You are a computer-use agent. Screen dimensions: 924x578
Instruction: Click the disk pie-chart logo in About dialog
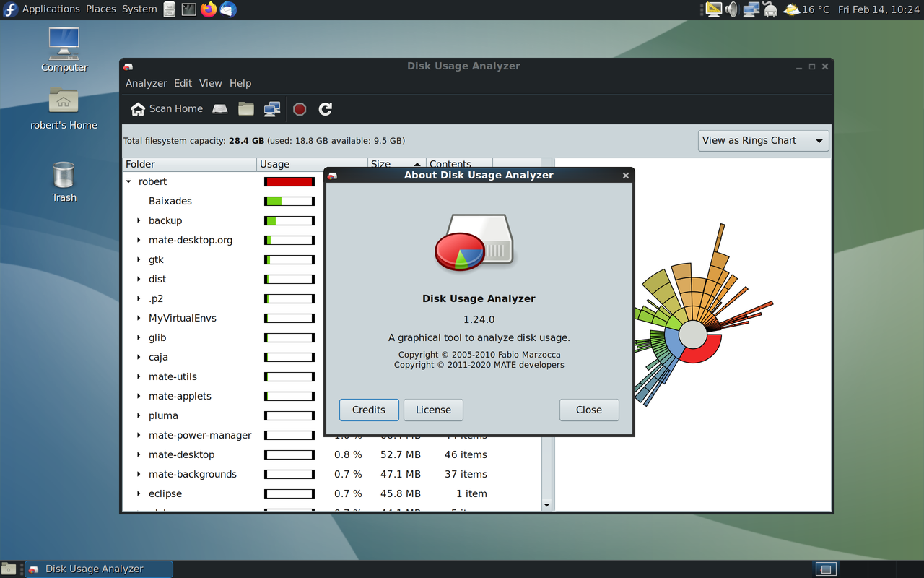[x=474, y=242]
